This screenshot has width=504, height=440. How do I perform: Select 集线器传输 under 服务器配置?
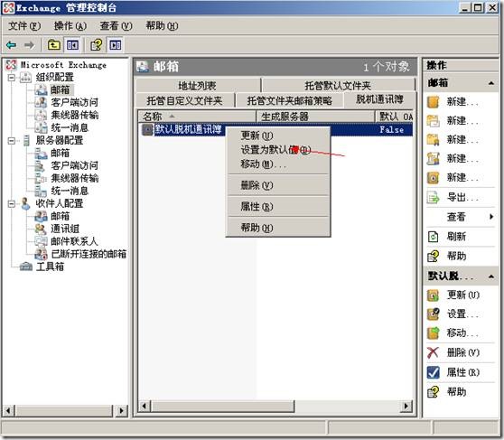[75, 178]
